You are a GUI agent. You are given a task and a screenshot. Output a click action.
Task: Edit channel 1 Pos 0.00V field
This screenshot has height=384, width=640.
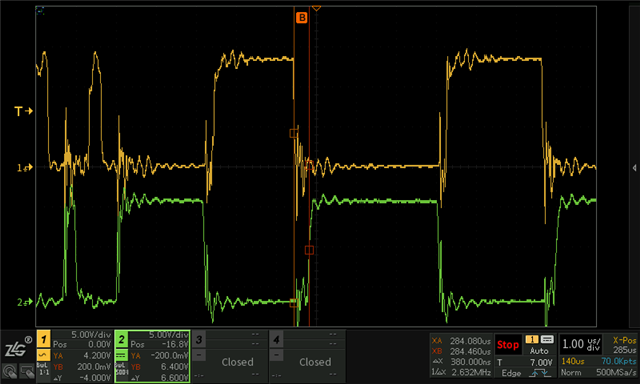click(82, 345)
